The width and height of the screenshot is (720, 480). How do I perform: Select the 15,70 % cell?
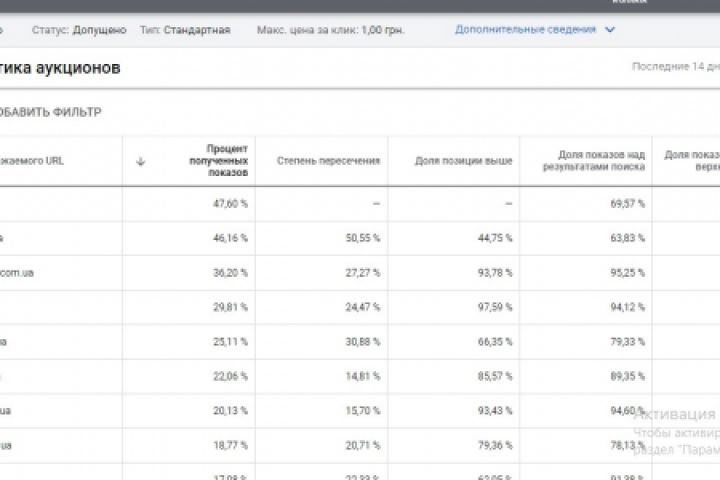point(363,411)
